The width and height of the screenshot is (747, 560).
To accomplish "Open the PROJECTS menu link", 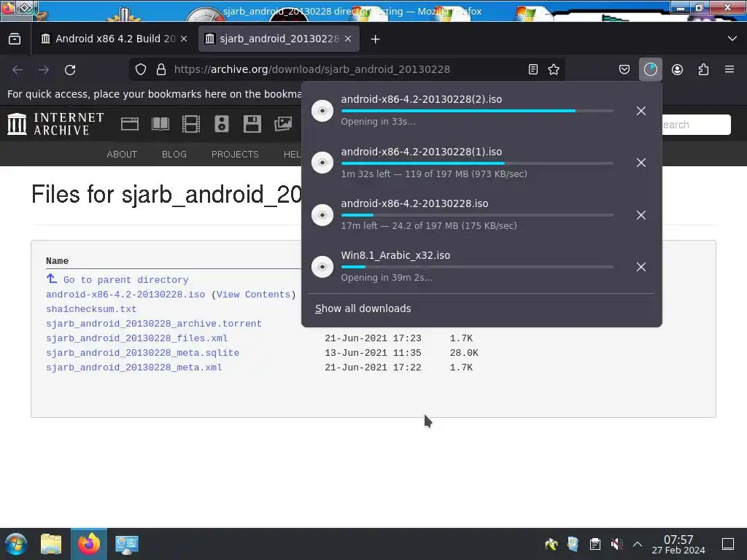I will coord(235,155).
